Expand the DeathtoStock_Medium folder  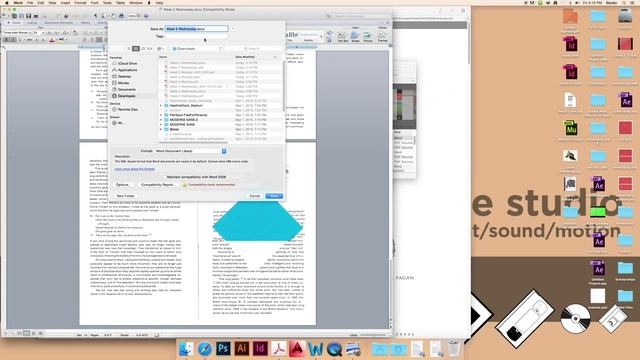coord(161,106)
